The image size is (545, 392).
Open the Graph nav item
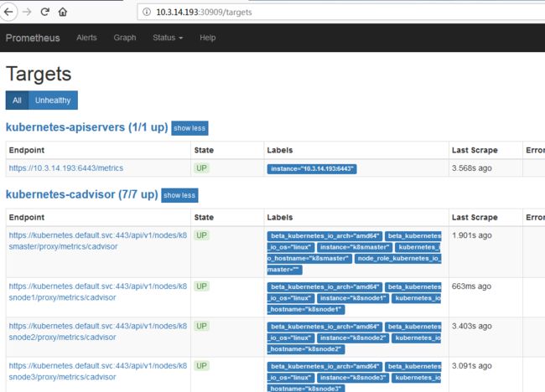125,38
